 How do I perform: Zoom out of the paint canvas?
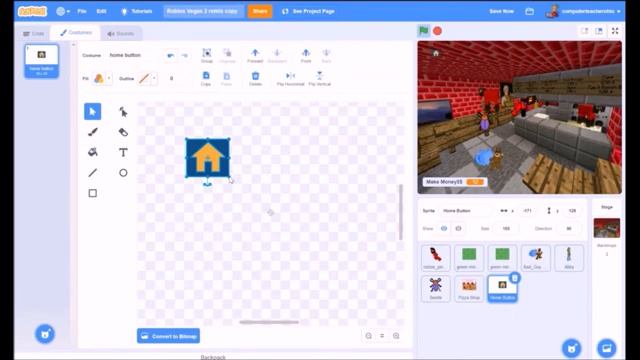[x=369, y=336]
